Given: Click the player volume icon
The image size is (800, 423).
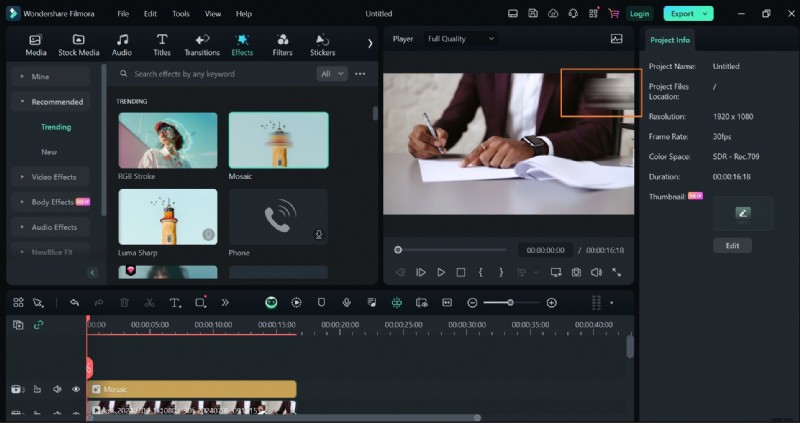Looking at the screenshot, I should [596, 272].
